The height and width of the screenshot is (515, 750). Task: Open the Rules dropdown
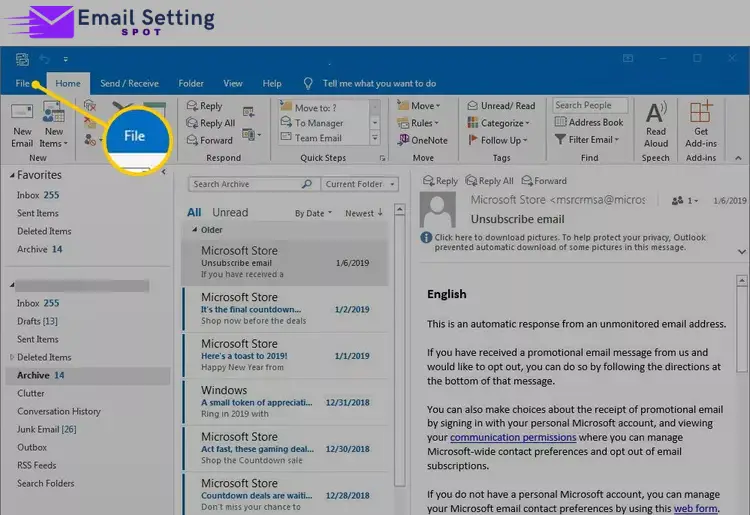coord(418,123)
